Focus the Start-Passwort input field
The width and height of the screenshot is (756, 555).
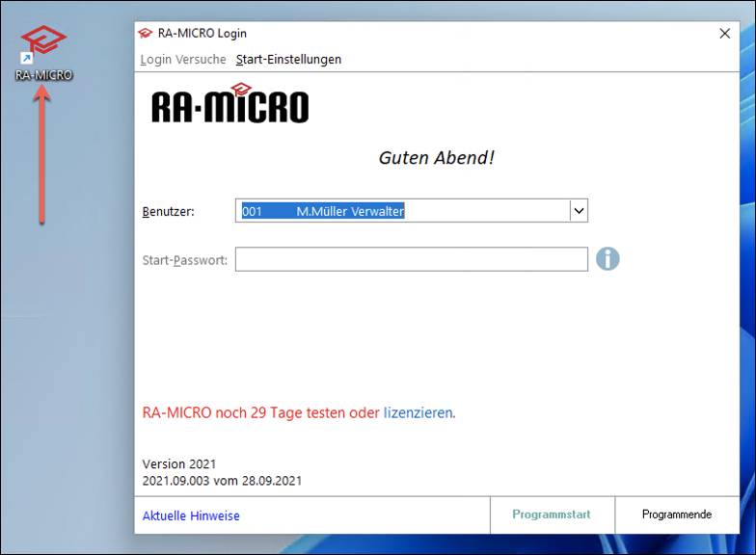[411, 260]
